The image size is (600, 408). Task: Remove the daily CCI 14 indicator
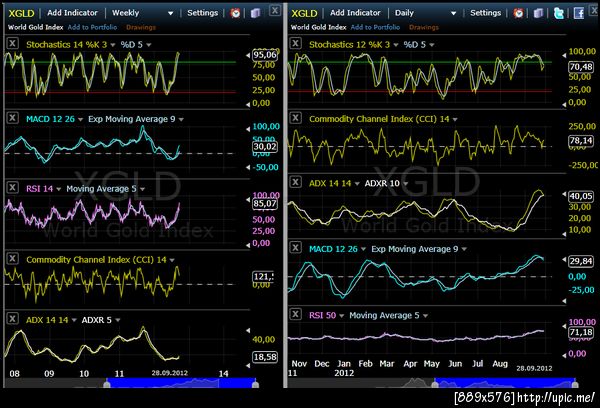click(x=295, y=118)
